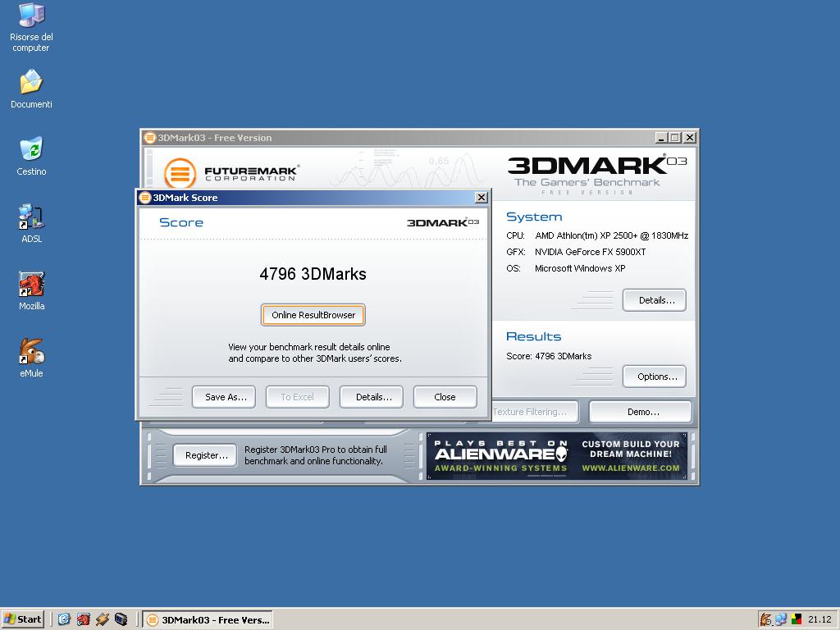Click the large 4796 3DMarks score text

coord(313,274)
